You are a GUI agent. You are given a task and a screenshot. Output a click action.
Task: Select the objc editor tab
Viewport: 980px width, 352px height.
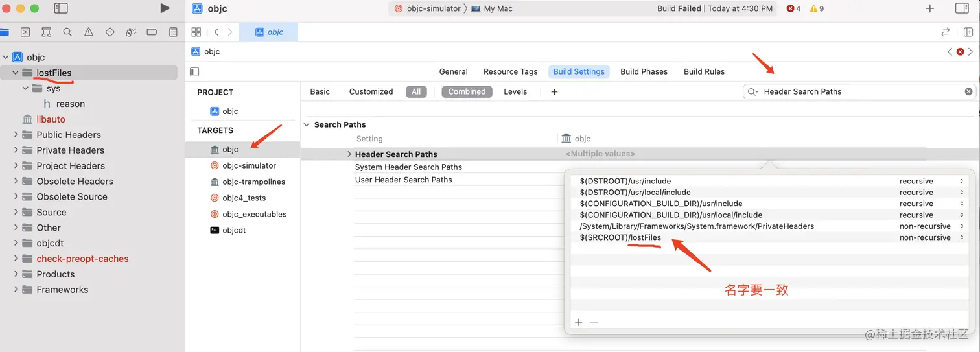[x=268, y=32]
